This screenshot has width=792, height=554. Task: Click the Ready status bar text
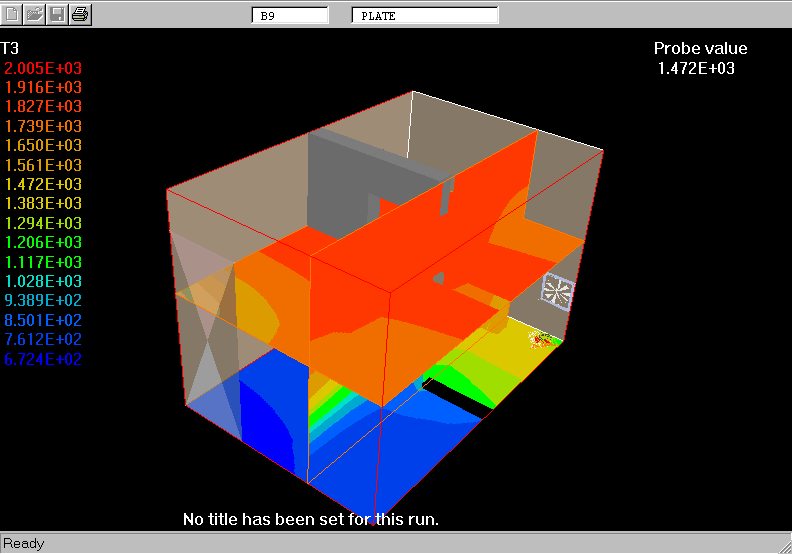pyautogui.click(x=24, y=544)
